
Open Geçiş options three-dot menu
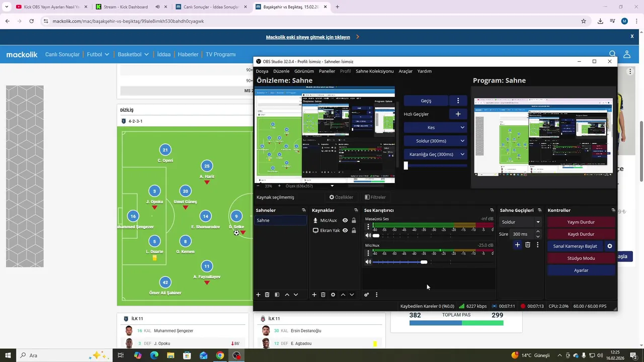pos(458,101)
